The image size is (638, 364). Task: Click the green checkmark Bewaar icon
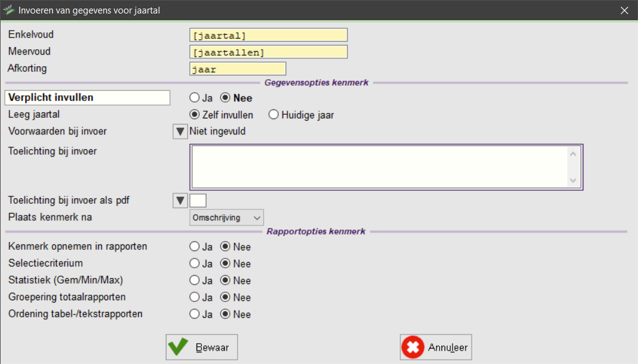pyautogui.click(x=179, y=347)
